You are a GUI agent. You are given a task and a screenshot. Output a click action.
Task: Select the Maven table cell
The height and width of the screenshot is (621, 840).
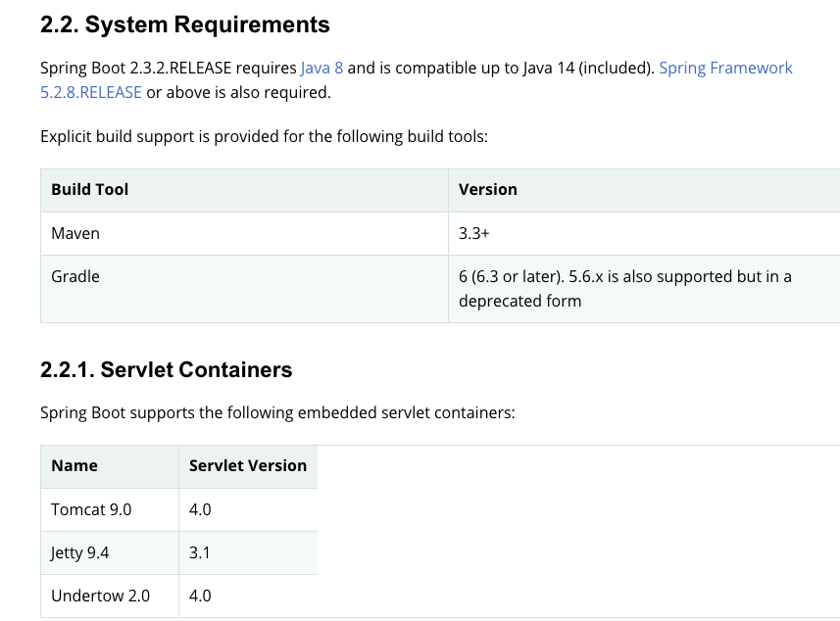(75, 233)
